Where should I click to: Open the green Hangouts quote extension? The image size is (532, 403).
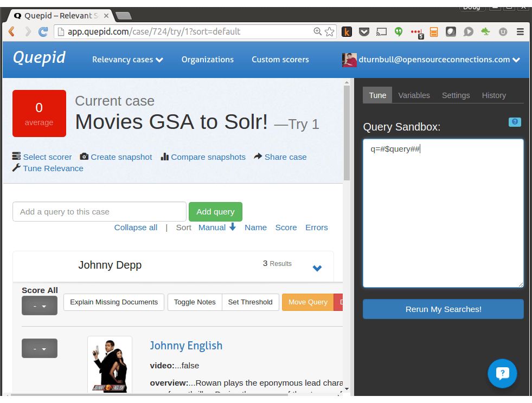tap(399, 32)
